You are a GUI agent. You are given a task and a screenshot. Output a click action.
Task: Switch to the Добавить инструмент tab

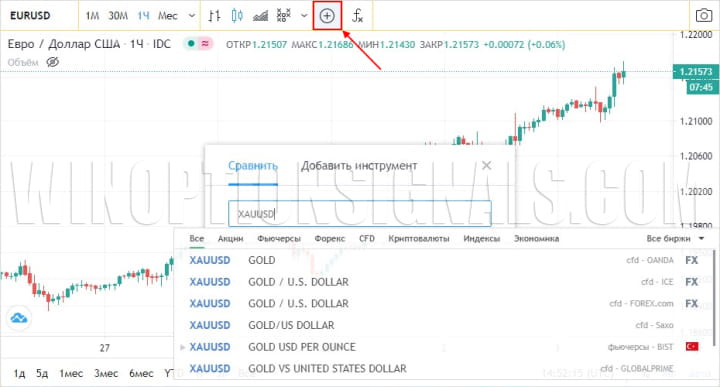(x=359, y=166)
